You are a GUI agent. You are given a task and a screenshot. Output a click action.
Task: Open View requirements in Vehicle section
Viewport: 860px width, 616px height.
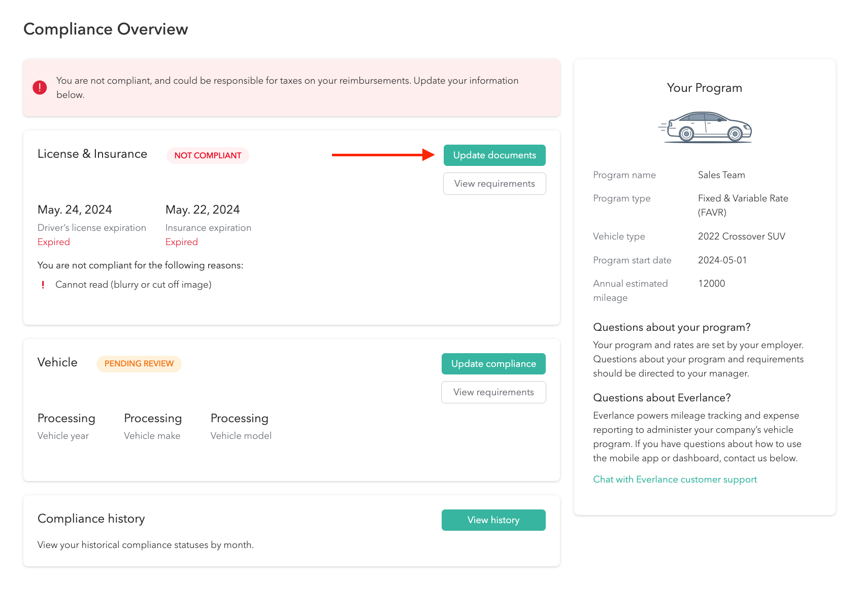pos(493,392)
